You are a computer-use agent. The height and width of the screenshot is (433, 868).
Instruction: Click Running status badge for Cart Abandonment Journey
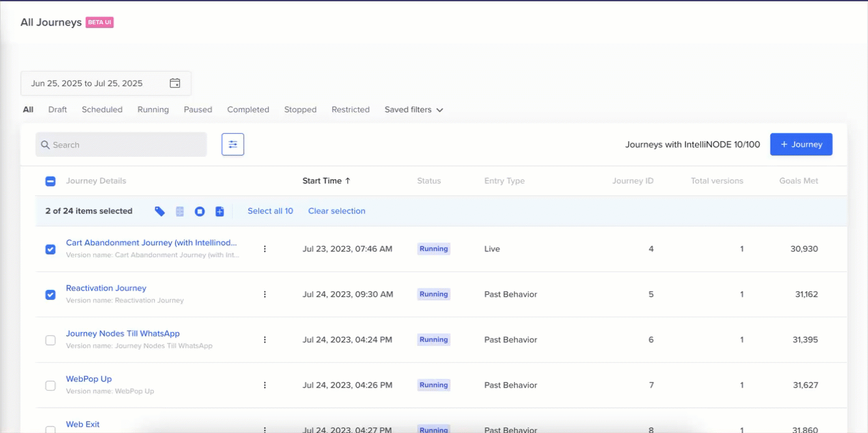433,249
